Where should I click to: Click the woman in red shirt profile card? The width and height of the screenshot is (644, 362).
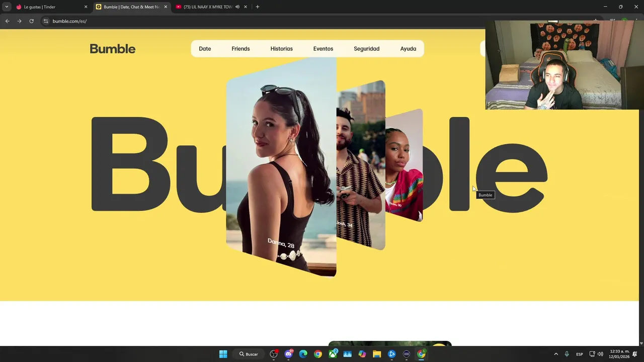(x=404, y=165)
